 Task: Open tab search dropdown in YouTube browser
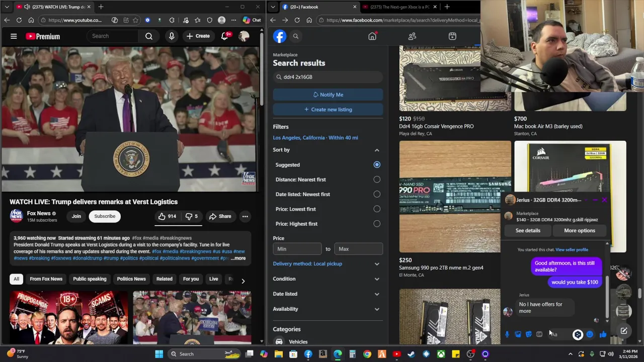(x=7, y=7)
